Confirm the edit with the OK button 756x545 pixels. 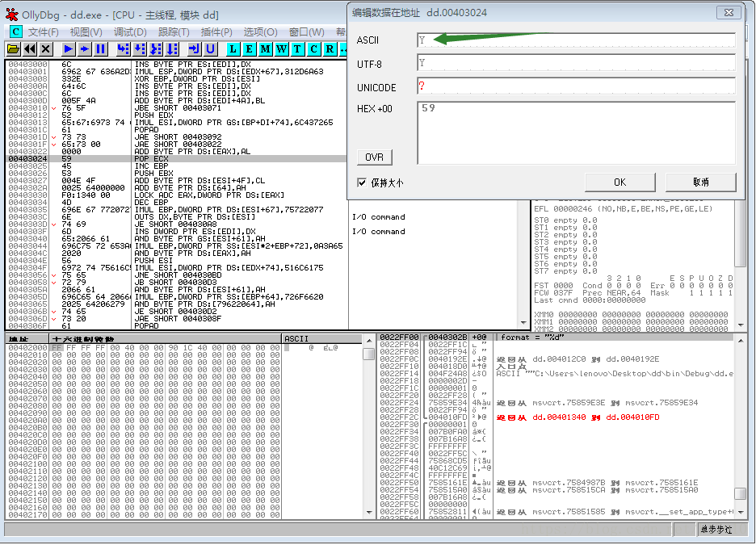[620, 182]
